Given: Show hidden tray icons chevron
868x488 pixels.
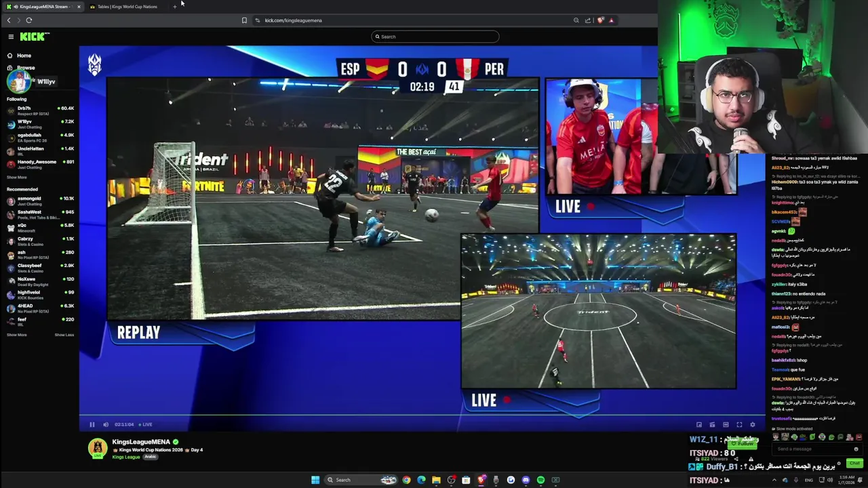Looking at the screenshot, I should (x=774, y=480).
